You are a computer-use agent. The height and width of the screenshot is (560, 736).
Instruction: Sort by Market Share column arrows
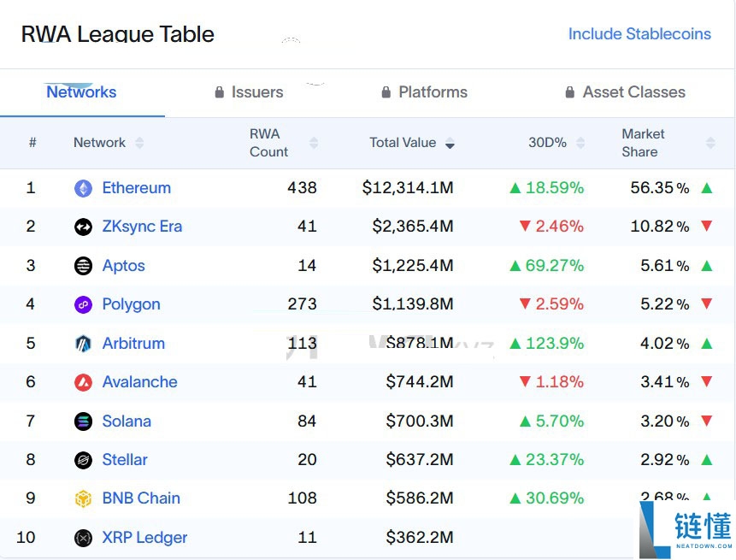click(x=710, y=143)
